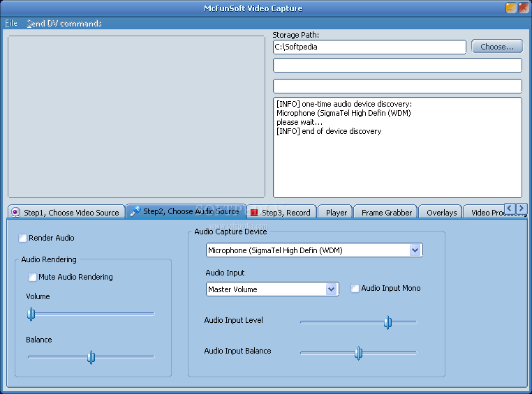Open the Player tab
Image resolution: width=532 pixels, height=394 pixels.
(x=337, y=213)
